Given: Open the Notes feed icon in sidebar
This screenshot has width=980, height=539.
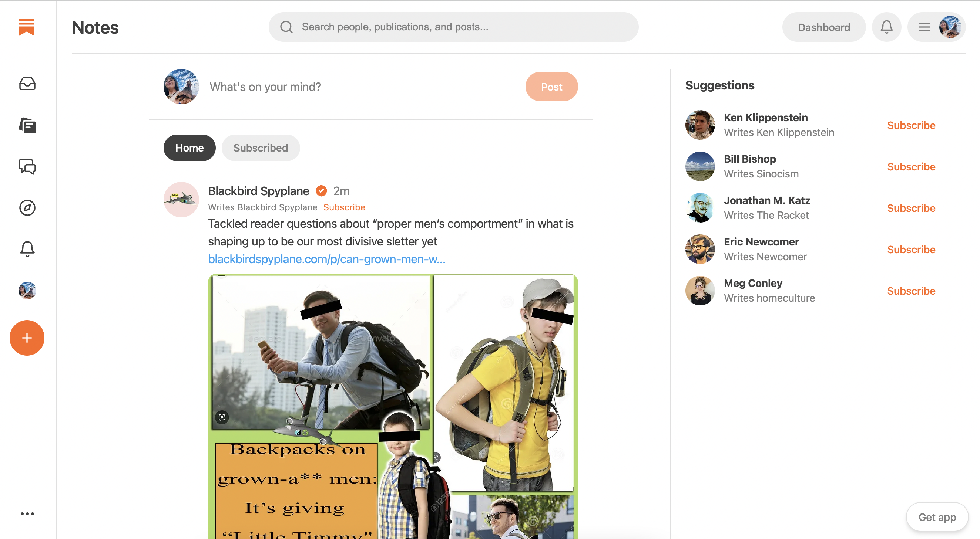Looking at the screenshot, I should [x=27, y=125].
